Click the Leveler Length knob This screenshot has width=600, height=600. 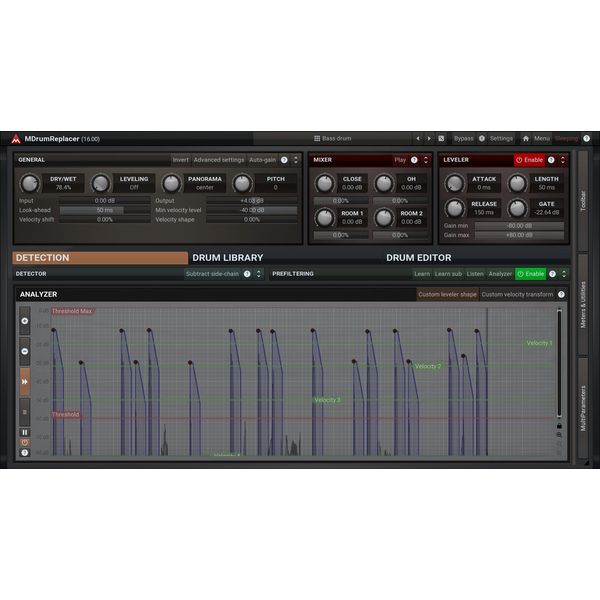[517, 183]
